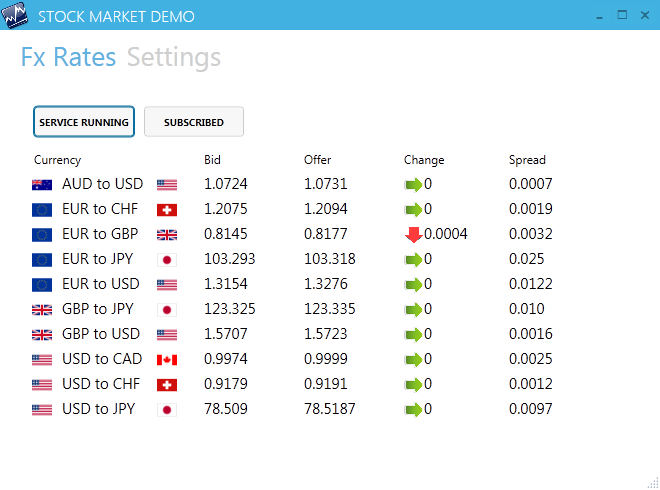Image resolution: width=660 pixels, height=490 pixels.
Task: Click the Swiss flag in EUR to CHF row
Action: 167,210
